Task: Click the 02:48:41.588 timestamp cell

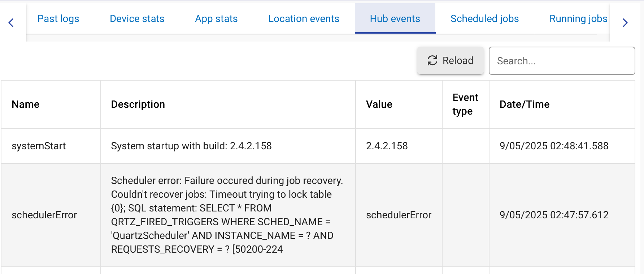Action: (554, 146)
